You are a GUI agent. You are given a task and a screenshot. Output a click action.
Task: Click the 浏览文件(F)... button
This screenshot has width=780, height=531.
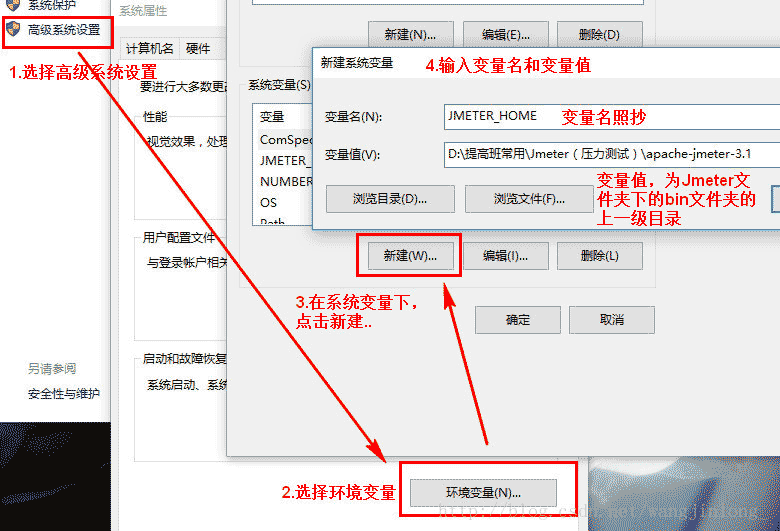pyautogui.click(x=529, y=199)
